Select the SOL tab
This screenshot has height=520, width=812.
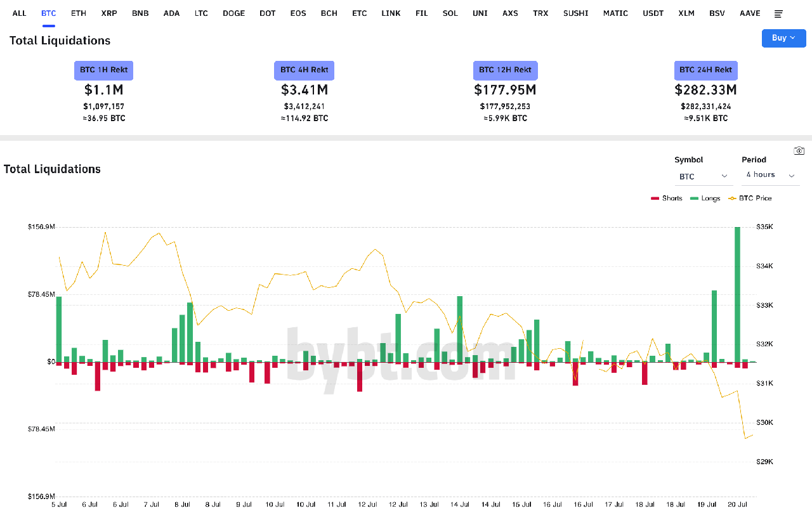[450, 13]
